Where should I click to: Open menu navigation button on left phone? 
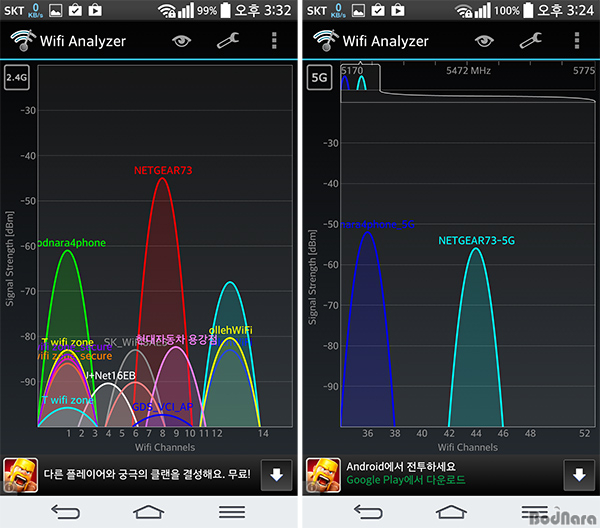[x=232, y=512]
